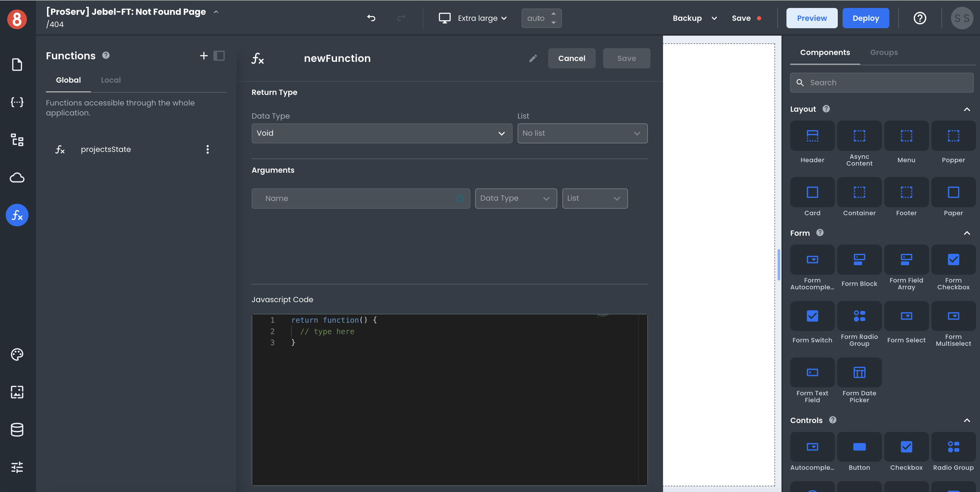This screenshot has height=492, width=980.
Task: Click the Cancel button
Action: click(572, 58)
